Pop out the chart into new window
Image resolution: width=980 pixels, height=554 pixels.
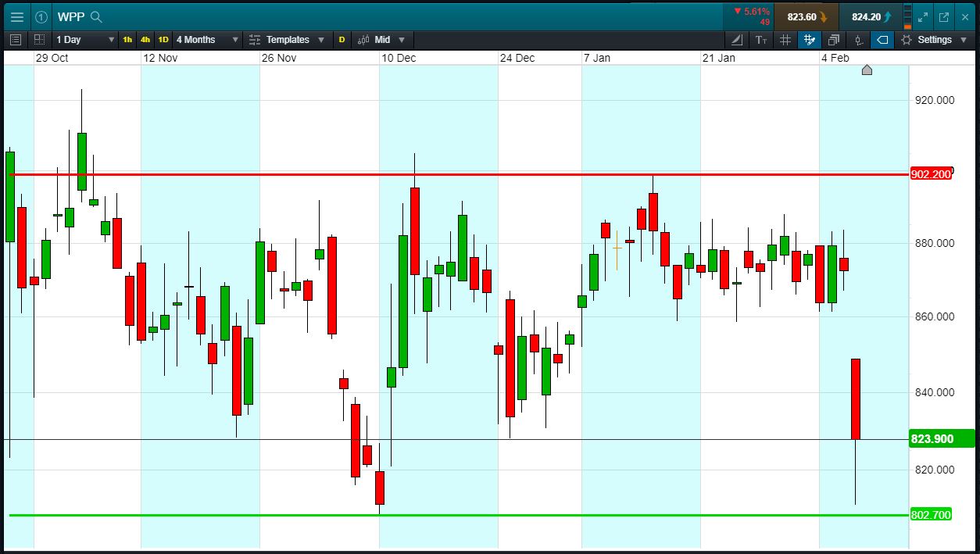[x=944, y=16]
